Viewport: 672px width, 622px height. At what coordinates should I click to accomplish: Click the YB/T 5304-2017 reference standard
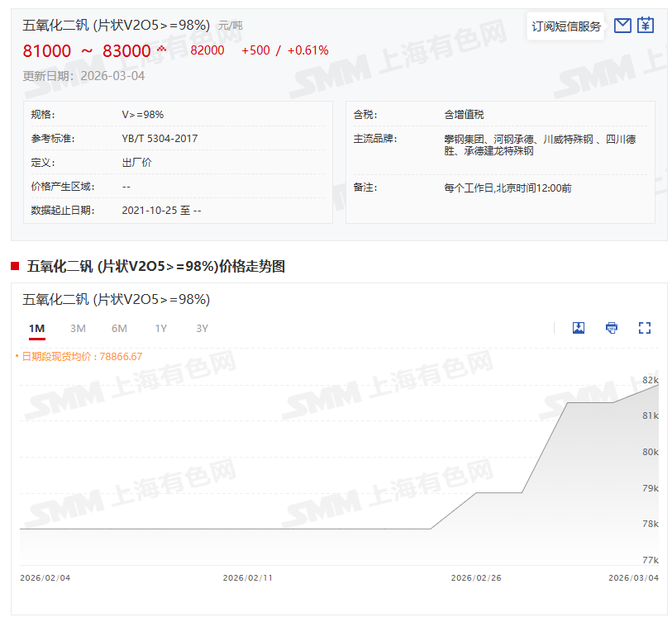(160, 139)
